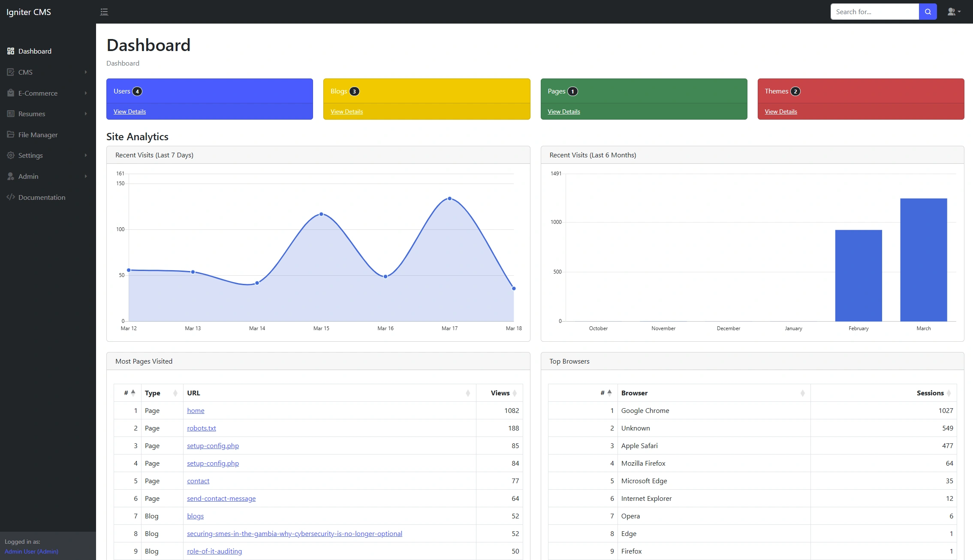Click View Details on the Users card
The height and width of the screenshot is (560, 973).
[130, 111]
